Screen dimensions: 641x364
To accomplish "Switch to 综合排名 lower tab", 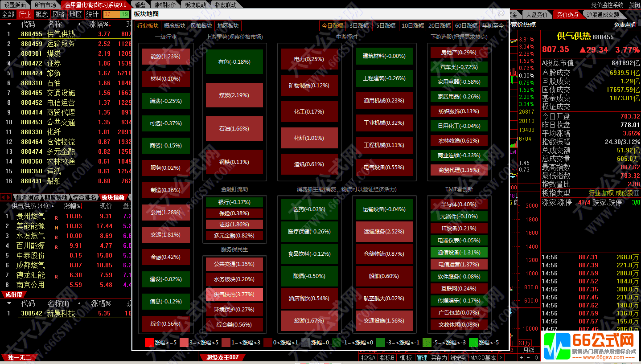I will point(85,197).
